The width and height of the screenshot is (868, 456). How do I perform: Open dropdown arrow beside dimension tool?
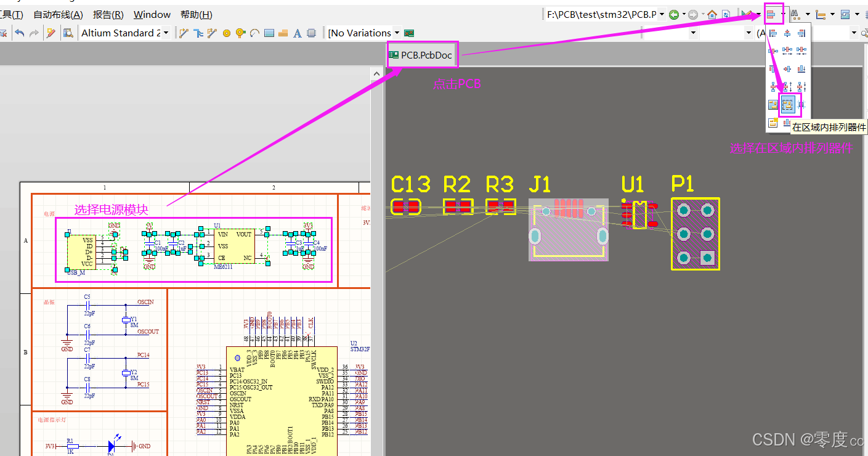(833, 14)
